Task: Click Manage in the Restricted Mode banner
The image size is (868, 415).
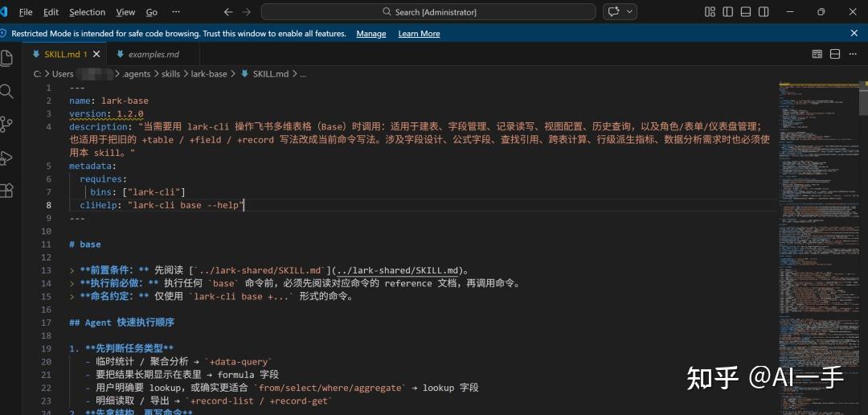Action: 371,34
